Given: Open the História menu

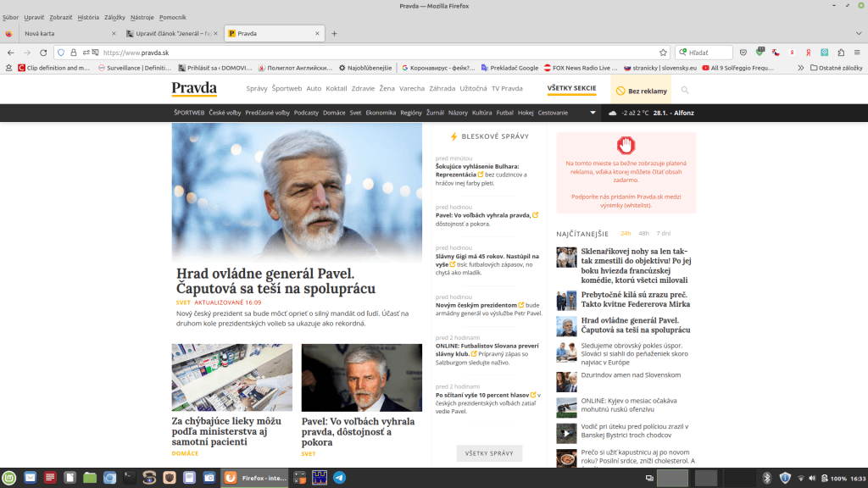Looking at the screenshot, I should pos(88,17).
